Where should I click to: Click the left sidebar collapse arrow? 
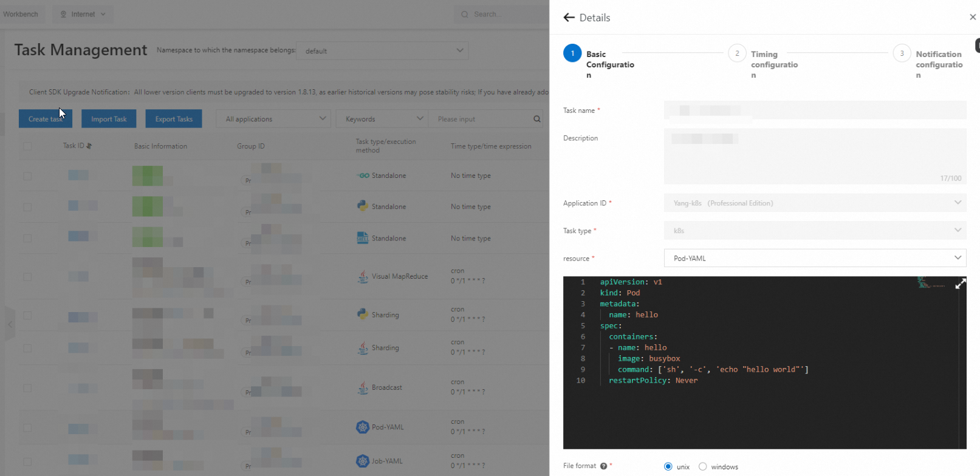(x=10, y=324)
